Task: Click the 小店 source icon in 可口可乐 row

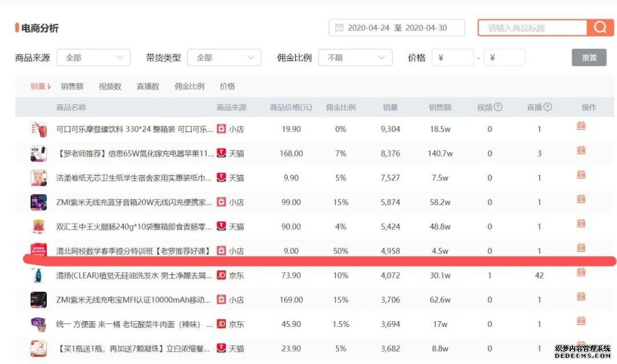Action: [222, 129]
